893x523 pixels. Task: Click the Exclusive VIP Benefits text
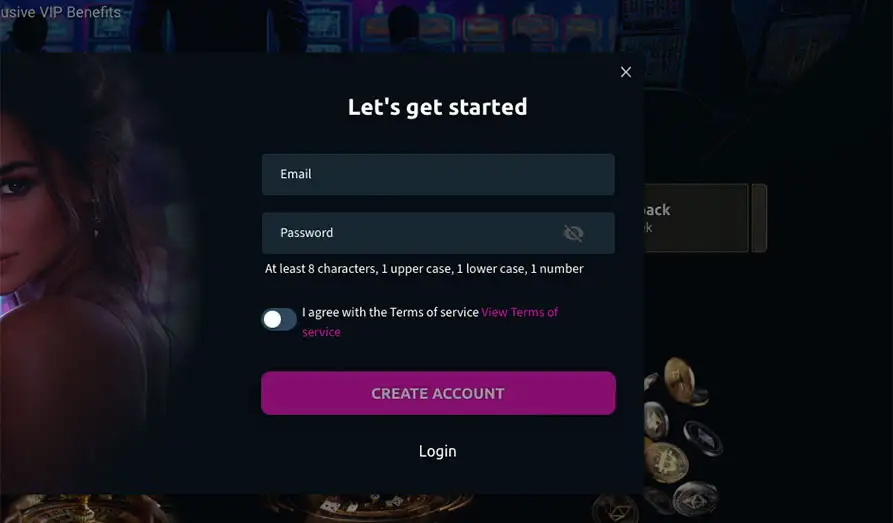tap(60, 12)
